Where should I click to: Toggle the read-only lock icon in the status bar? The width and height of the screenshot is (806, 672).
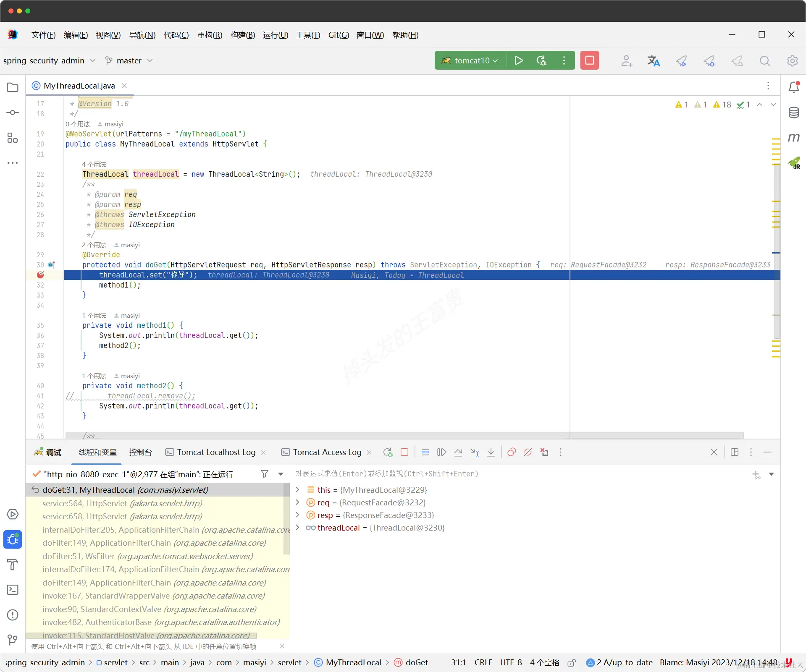pyautogui.click(x=571, y=663)
